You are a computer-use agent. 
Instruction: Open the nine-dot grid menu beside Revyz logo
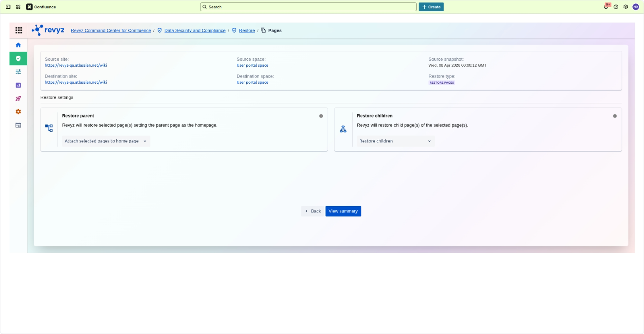coord(19,30)
